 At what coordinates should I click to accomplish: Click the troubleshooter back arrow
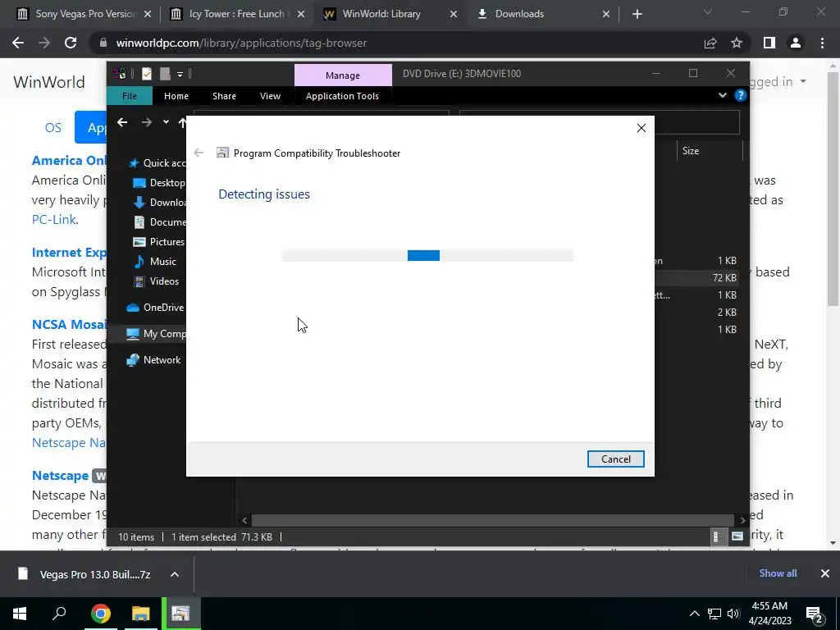(199, 153)
